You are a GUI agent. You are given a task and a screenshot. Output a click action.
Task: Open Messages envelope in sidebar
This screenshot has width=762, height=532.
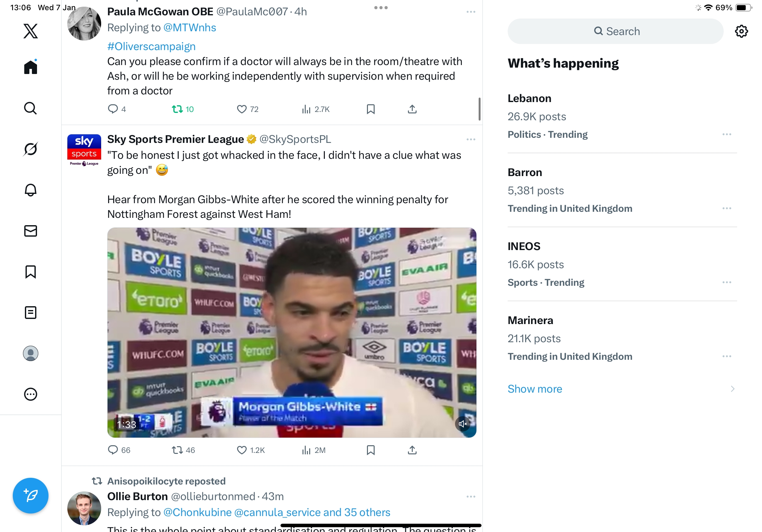(31, 231)
